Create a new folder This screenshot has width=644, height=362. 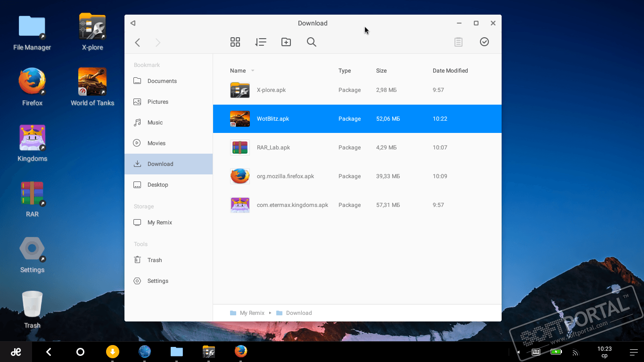[x=286, y=42]
